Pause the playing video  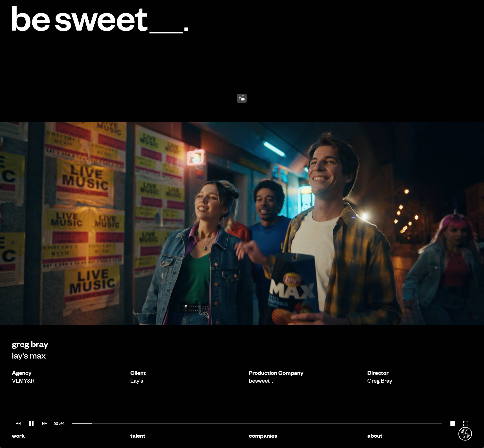point(31,423)
